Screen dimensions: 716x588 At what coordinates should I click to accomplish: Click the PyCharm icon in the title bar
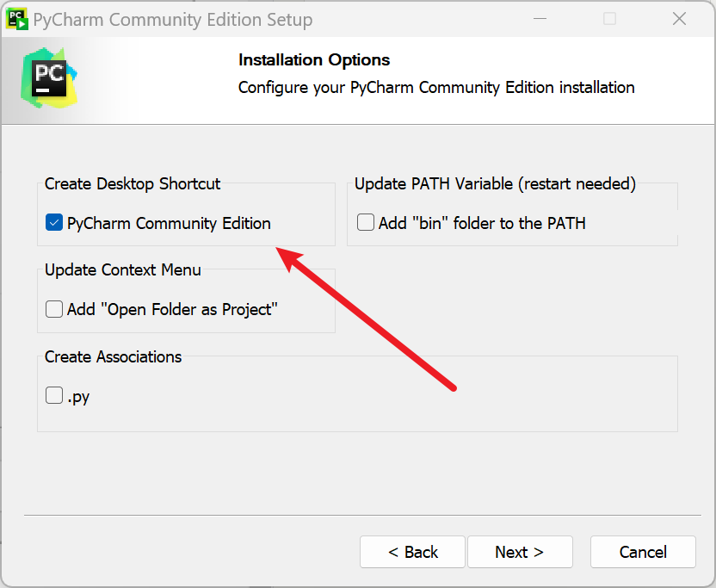click(x=17, y=18)
